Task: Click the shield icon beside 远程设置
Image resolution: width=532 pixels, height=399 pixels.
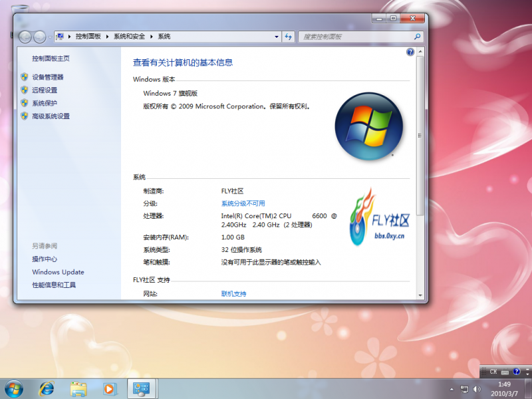Action: [24, 90]
